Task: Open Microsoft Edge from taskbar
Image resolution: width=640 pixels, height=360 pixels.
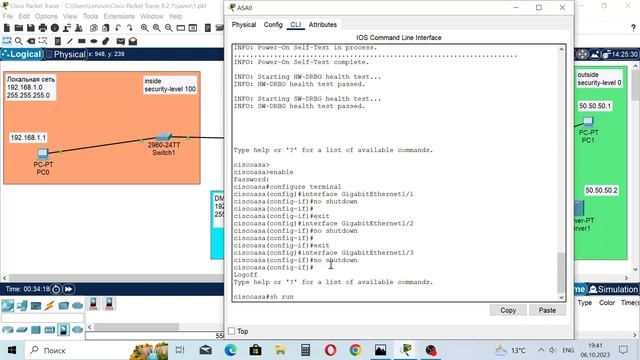Action: point(231,350)
